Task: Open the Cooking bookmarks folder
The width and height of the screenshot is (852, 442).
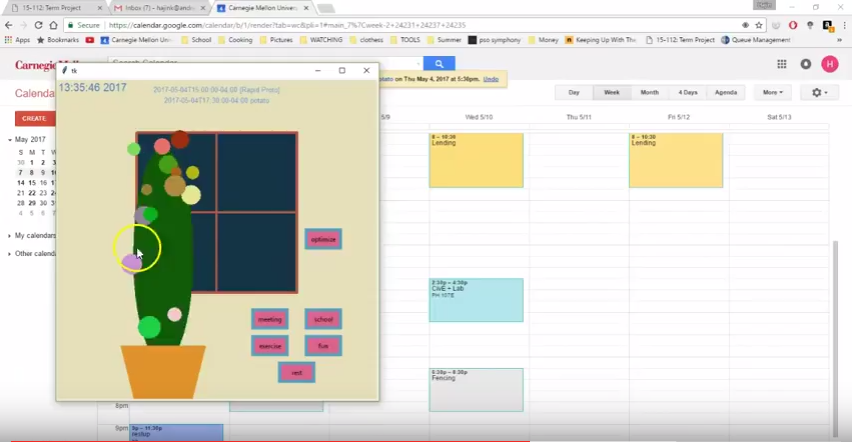Action: click(x=235, y=40)
